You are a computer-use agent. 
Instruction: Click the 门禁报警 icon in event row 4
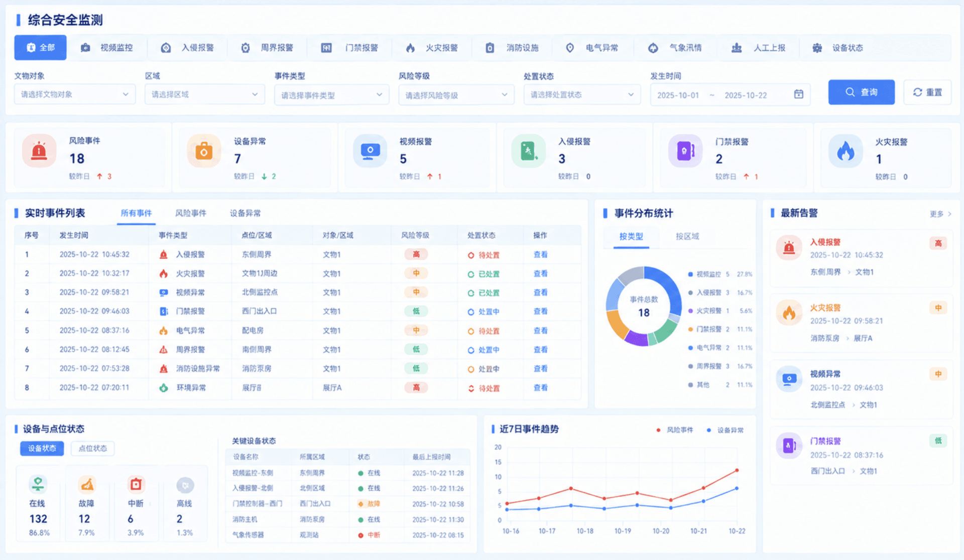(x=164, y=312)
